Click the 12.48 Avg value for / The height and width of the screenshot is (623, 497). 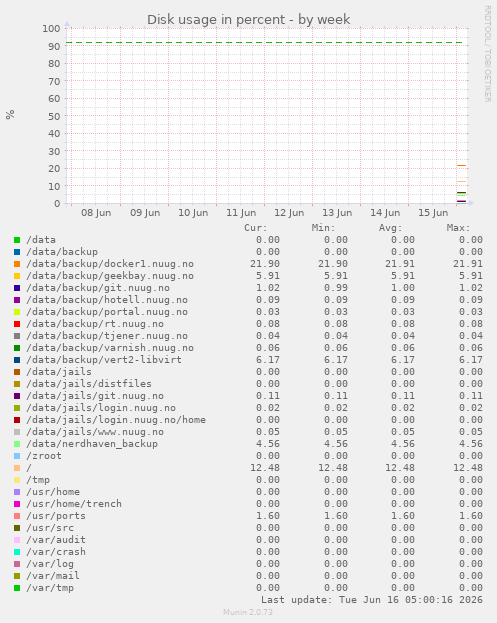tap(400, 468)
